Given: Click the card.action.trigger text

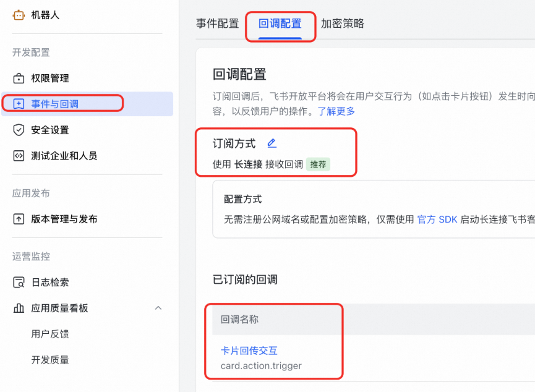Looking at the screenshot, I should pos(261,366).
